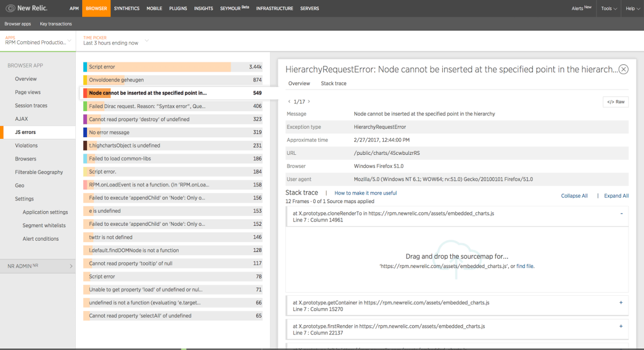Open the Mobile product tab
The image size is (644, 350).
[x=154, y=9]
